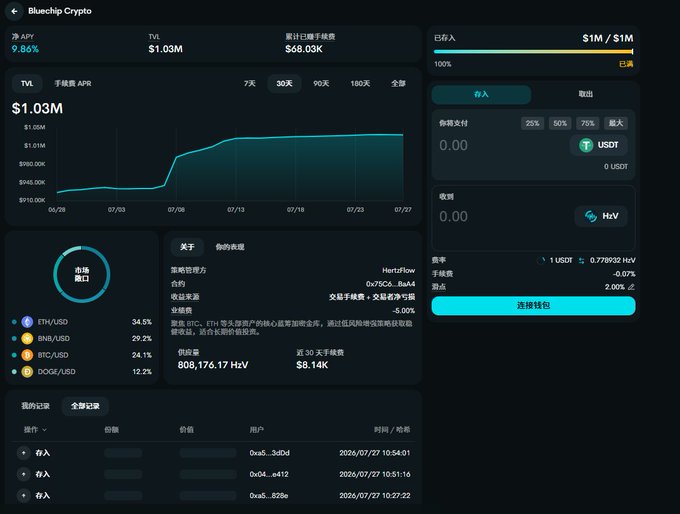This screenshot has width=680, height=514.
Task: Show 我的记录 records
Action: point(36,406)
